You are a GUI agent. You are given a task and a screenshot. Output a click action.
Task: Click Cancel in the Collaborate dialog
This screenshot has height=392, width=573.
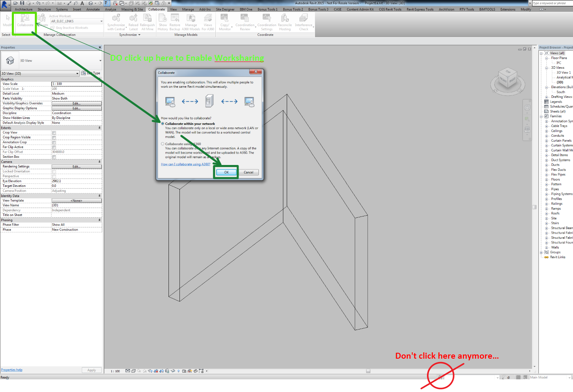(x=249, y=172)
